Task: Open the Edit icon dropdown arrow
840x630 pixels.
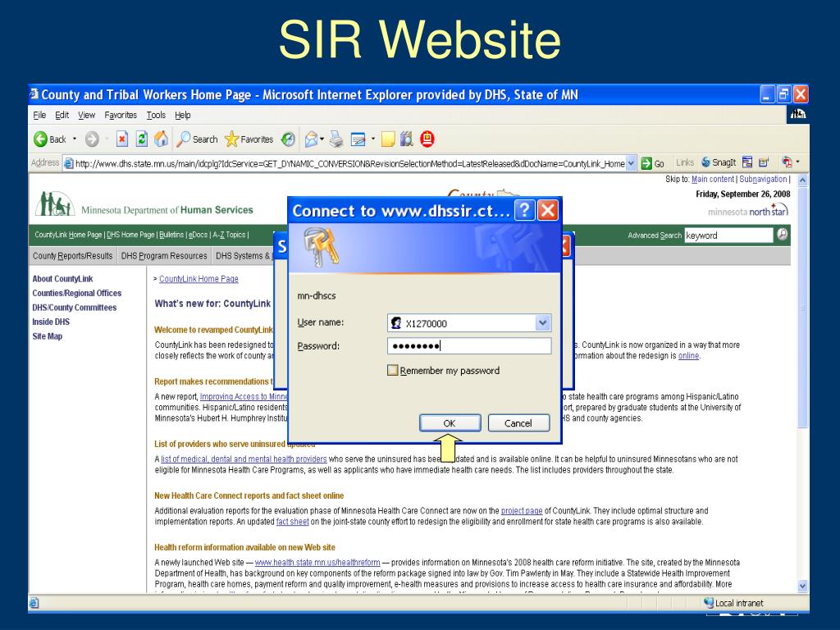Action: point(373,139)
